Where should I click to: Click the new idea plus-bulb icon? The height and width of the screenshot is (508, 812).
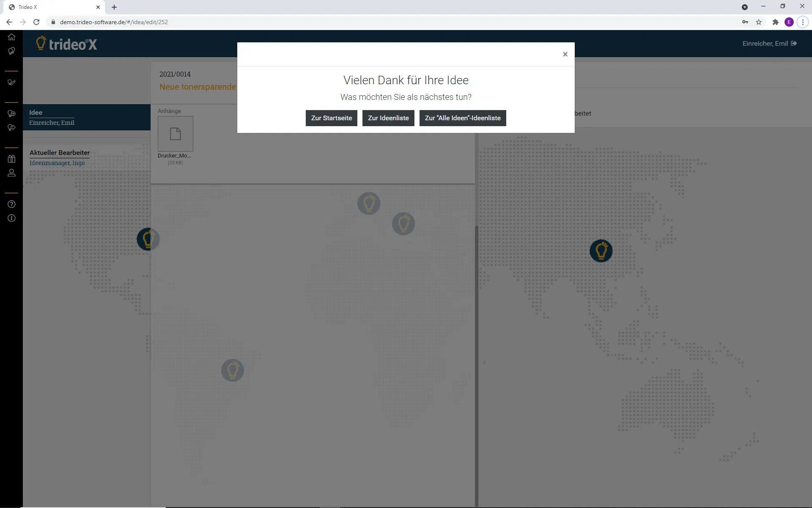pos(11,113)
